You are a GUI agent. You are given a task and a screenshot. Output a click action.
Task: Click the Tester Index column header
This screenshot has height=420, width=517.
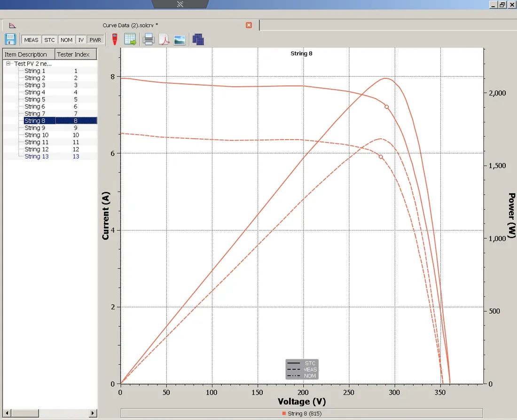tap(76, 54)
